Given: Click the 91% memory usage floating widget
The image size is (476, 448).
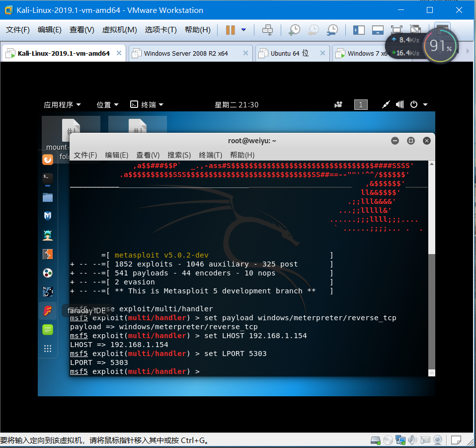Looking at the screenshot, I should pos(440,46).
